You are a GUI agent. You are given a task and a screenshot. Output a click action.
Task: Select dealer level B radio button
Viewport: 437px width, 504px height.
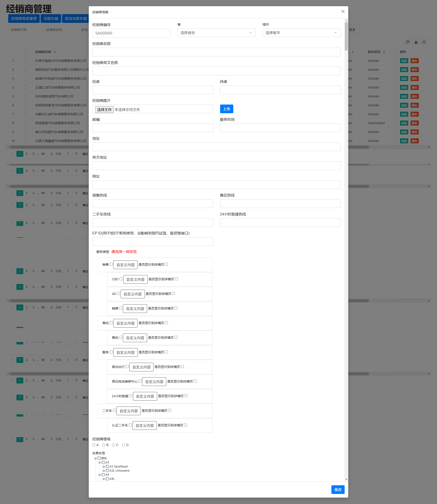(x=104, y=445)
